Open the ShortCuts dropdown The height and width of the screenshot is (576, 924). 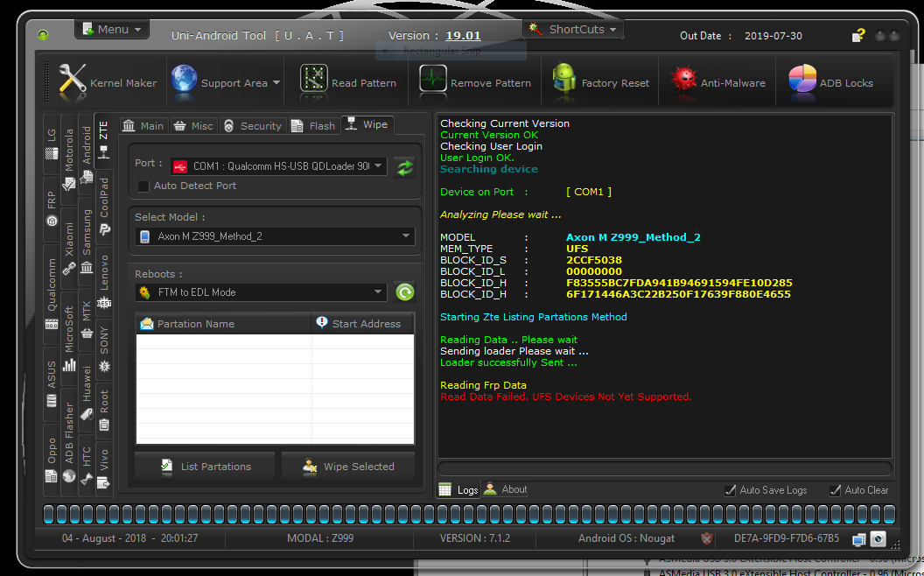tap(573, 29)
